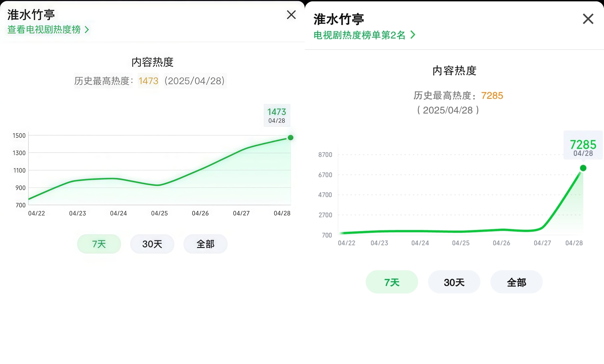The width and height of the screenshot is (604, 364).
Task: Close the left 淮水竹亭 heat panel
Action: point(291,15)
